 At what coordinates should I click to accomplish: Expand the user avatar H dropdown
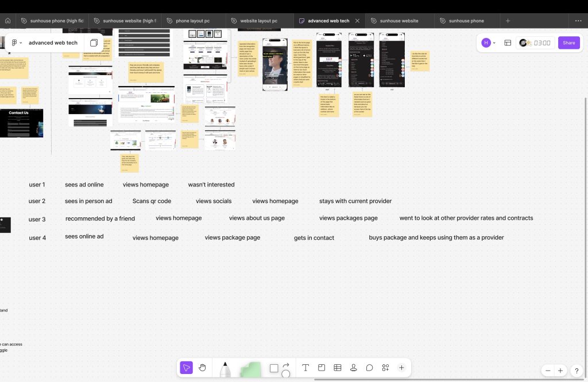489,43
